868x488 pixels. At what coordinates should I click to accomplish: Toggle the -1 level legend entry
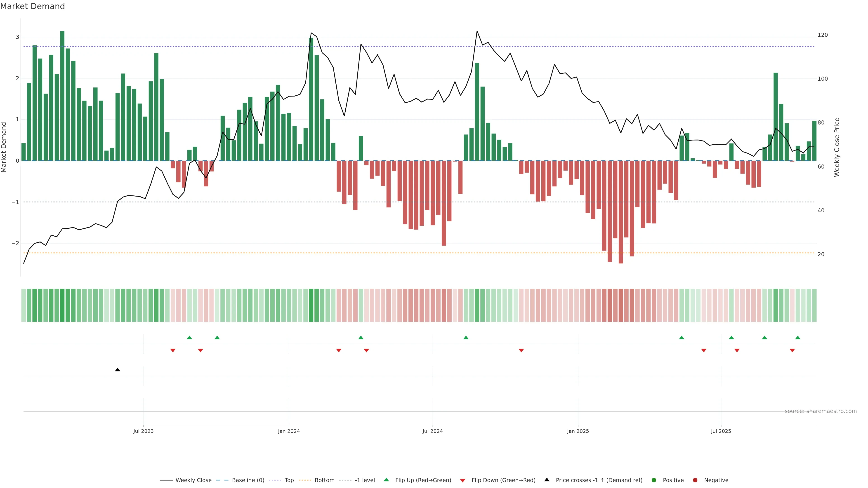click(x=365, y=480)
